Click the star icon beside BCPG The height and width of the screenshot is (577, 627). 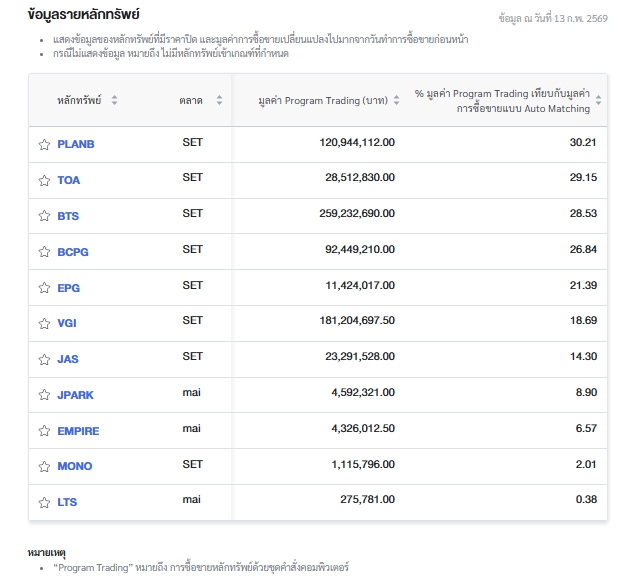[x=44, y=252]
